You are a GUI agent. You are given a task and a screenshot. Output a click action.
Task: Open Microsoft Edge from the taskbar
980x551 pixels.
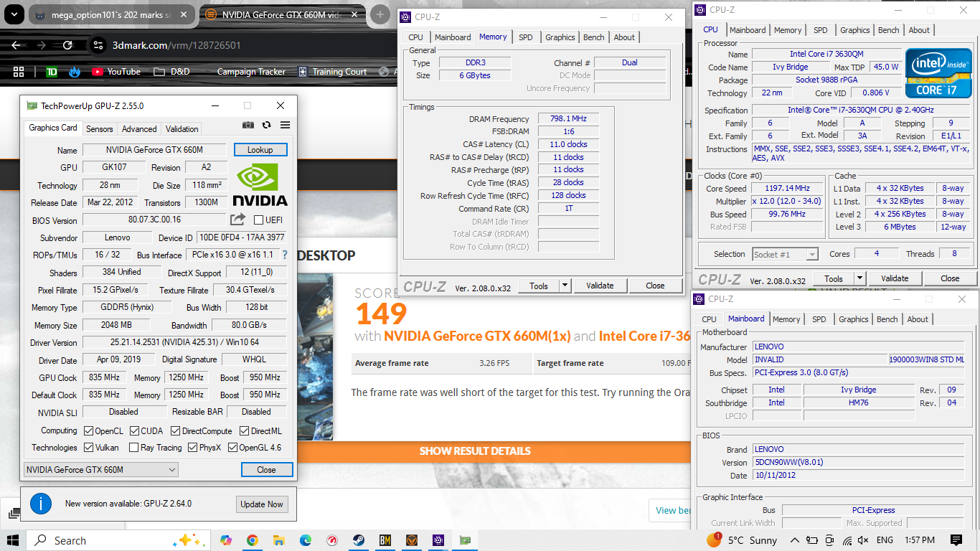[x=306, y=540]
